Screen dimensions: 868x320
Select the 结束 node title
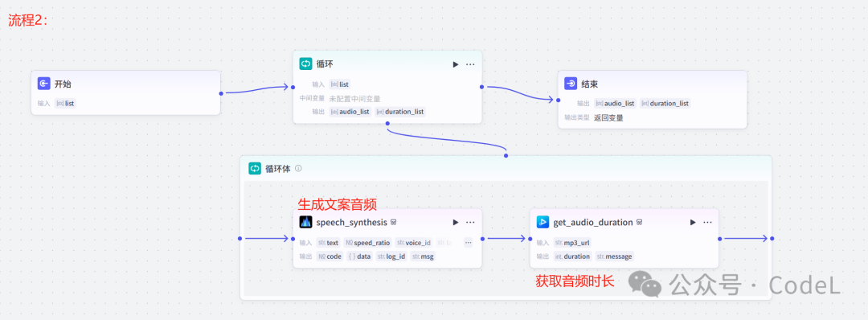[x=590, y=84]
